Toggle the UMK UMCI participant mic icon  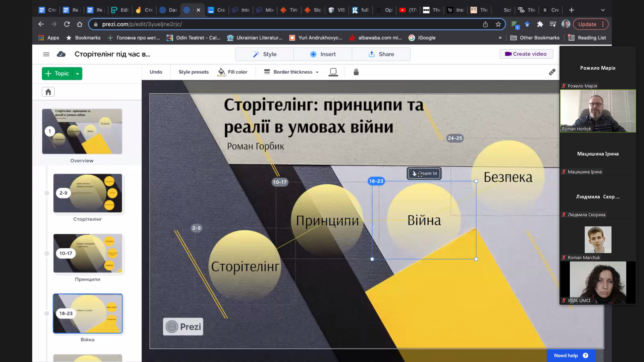563,300
